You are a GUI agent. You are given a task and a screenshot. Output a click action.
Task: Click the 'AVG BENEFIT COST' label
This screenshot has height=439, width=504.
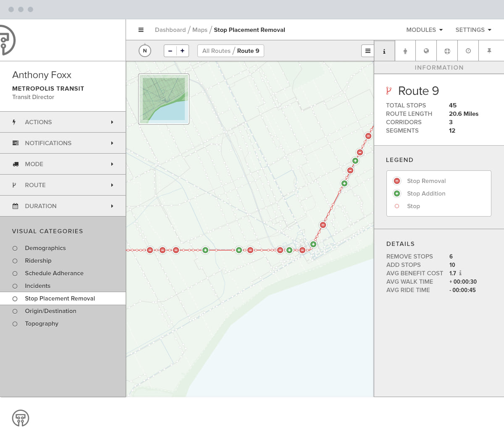[x=415, y=273]
